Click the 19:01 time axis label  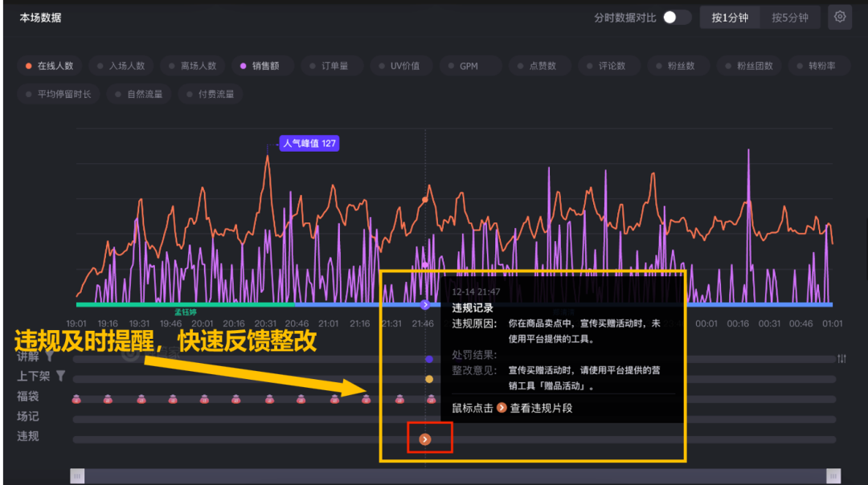pyautogui.click(x=76, y=324)
